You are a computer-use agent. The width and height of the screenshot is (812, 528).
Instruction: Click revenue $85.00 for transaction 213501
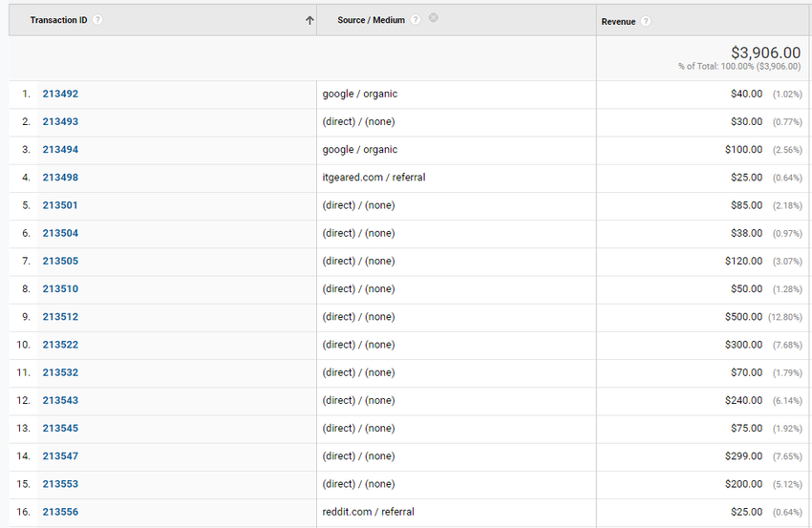point(746,205)
